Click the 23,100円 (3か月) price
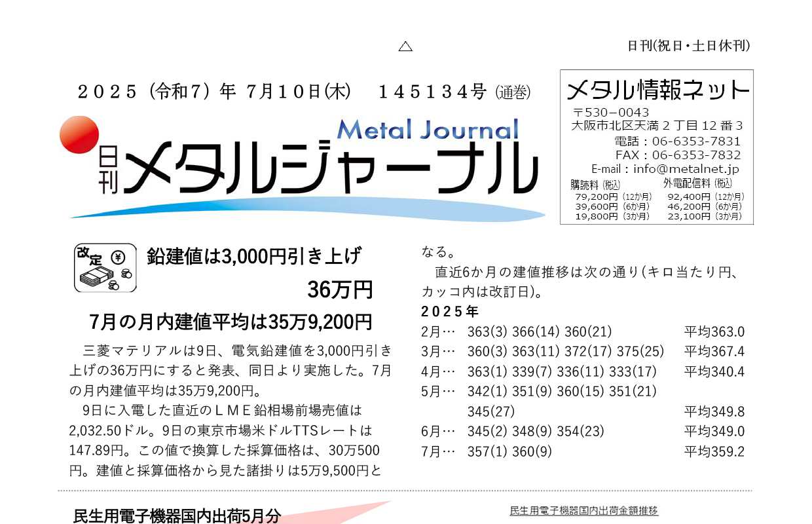This screenshot has height=524, width=812. [705, 216]
